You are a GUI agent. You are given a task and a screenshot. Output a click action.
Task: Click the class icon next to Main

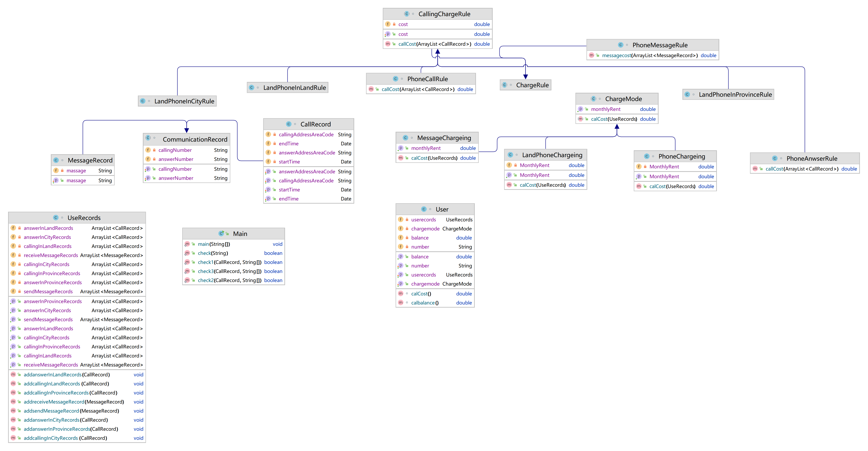tap(221, 233)
